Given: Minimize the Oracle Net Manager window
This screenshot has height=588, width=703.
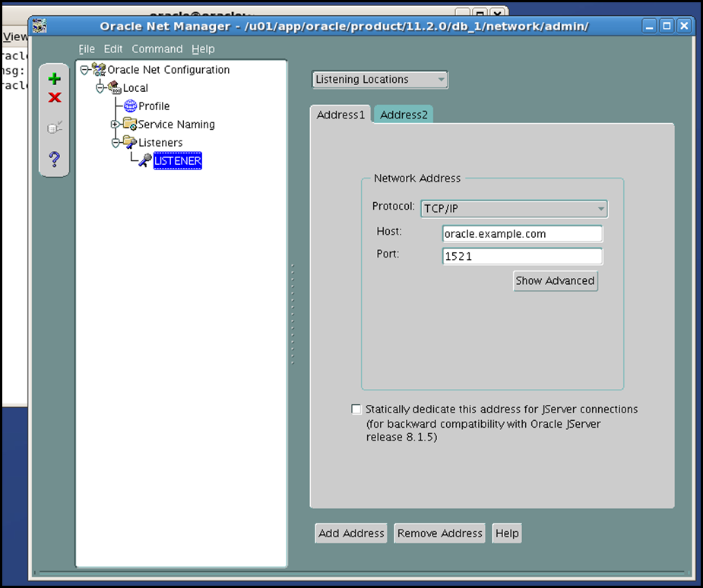Looking at the screenshot, I should pyautogui.click(x=649, y=26).
